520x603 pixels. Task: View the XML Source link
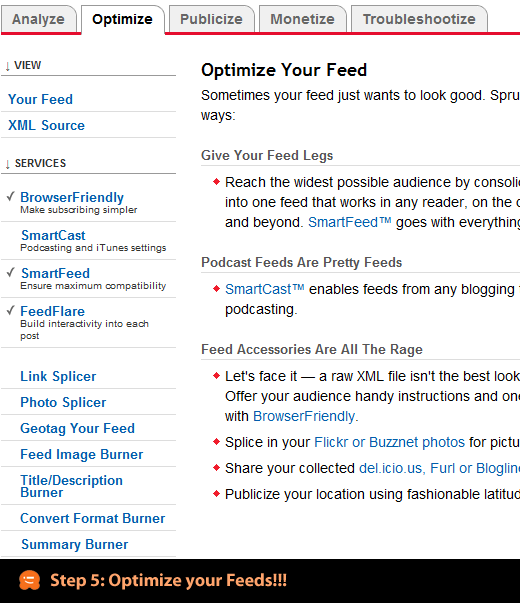[x=47, y=125]
